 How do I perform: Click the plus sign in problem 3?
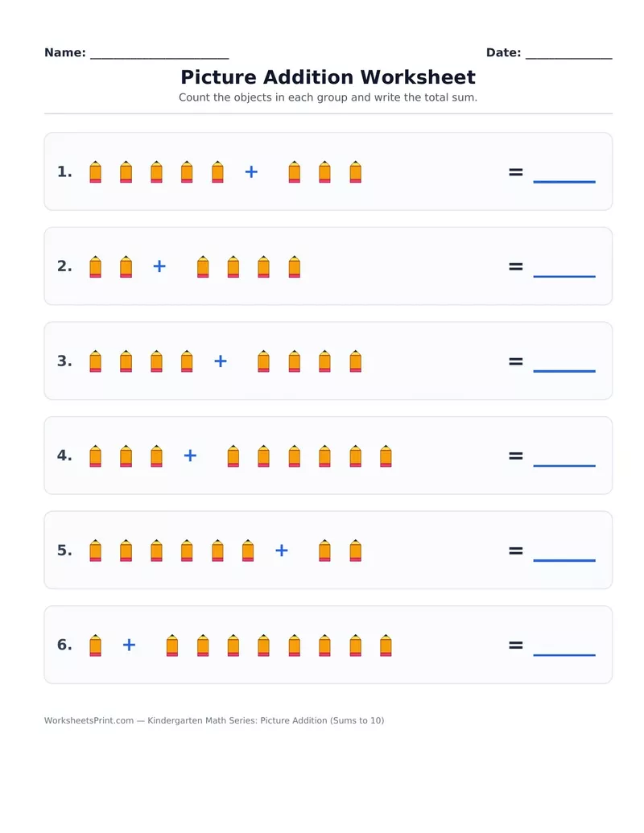221,361
